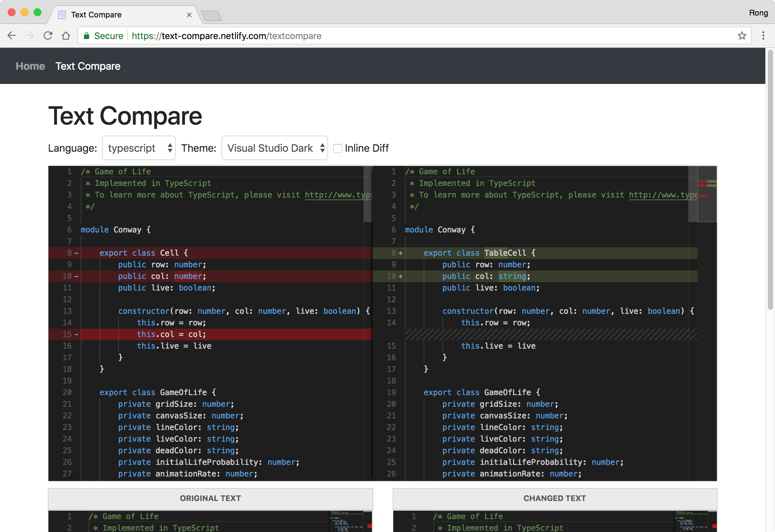Image resolution: width=775 pixels, height=532 pixels.
Task: Click the green Secure padlock icon
Action: [x=86, y=36]
